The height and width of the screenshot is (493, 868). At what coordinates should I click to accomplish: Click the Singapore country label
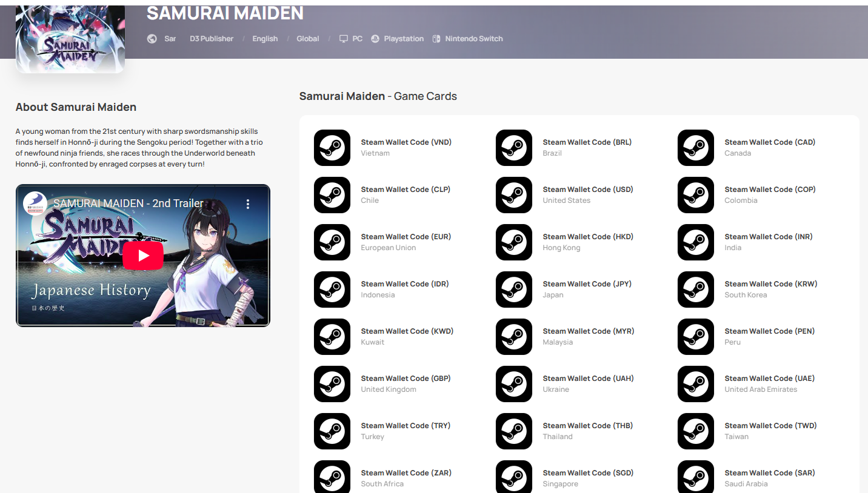(x=561, y=484)
